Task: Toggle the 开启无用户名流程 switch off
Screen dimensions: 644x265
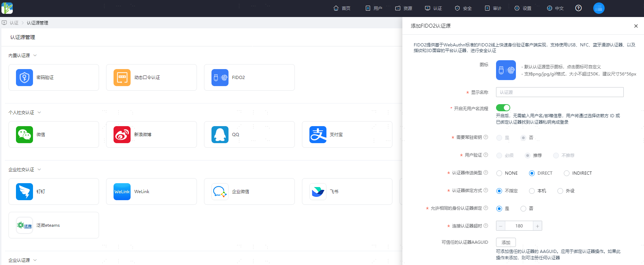Action: 503,108
